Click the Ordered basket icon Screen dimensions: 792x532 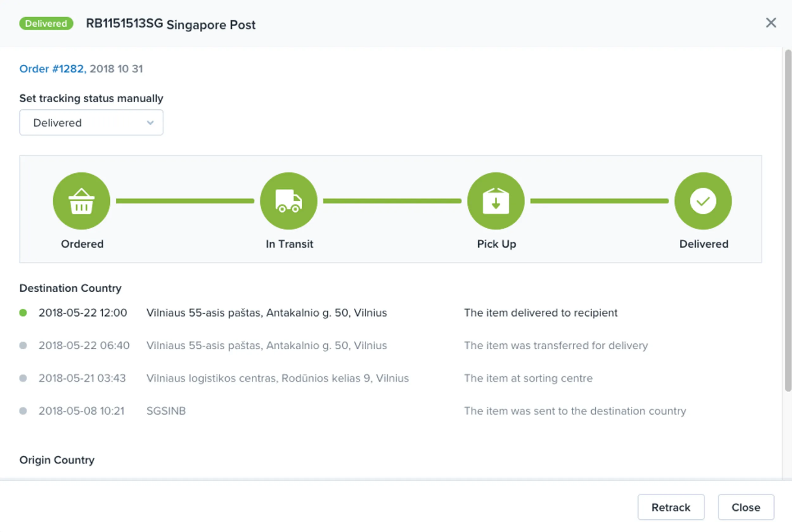(81, 201)
